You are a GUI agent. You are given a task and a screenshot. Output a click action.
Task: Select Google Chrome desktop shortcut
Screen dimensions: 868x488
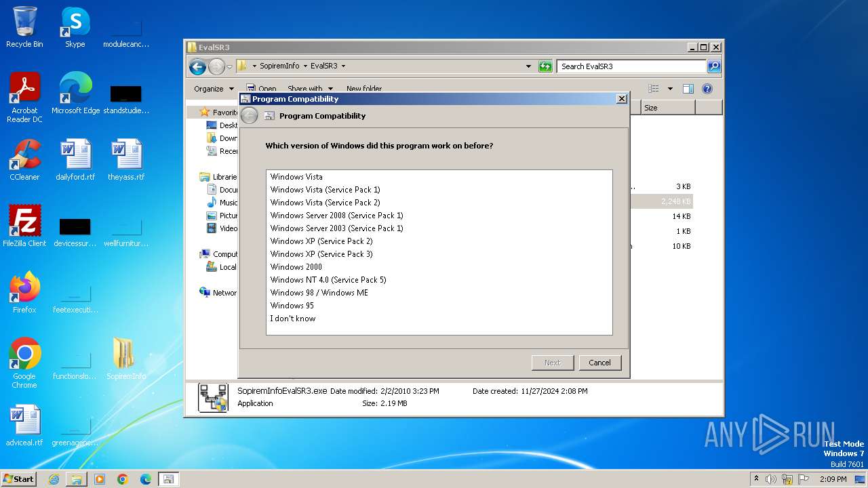[24, 363]
